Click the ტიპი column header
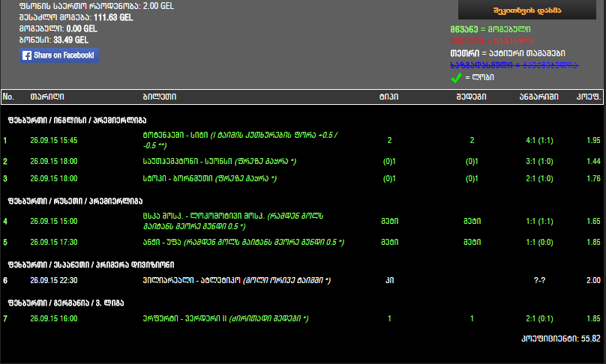The image size is (606, 364). point(388,97)
